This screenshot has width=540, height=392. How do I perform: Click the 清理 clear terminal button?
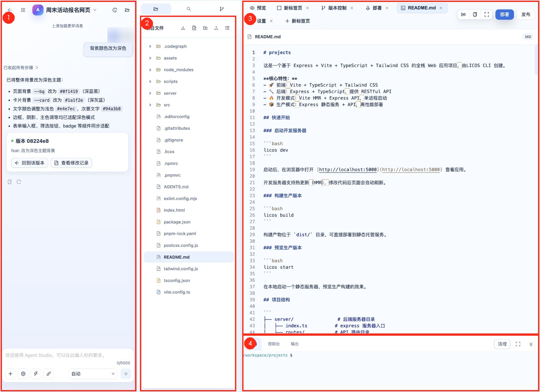(502, 344)
